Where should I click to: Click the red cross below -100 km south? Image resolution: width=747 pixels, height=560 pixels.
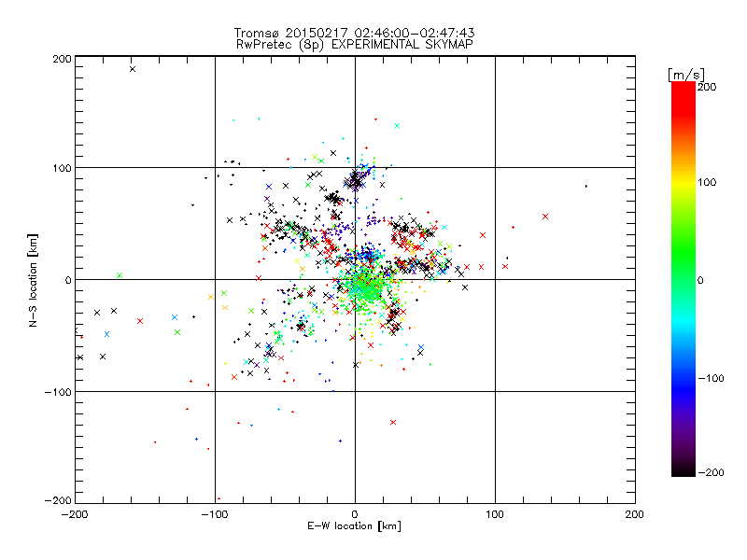click(x=393, y=423)
